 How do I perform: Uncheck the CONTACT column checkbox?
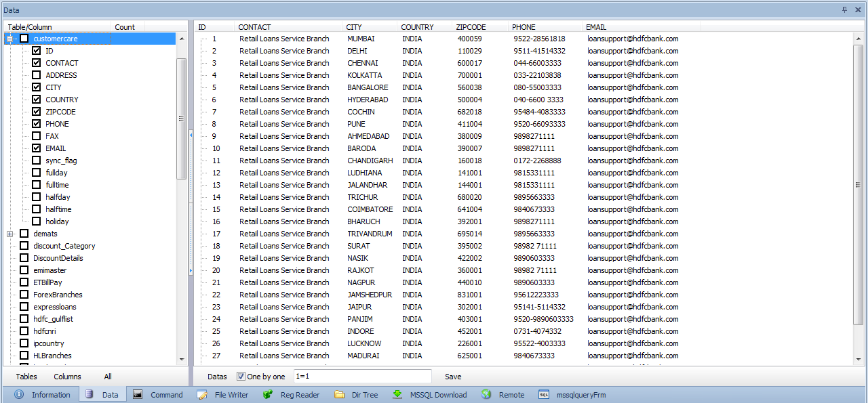coord(37,63)
